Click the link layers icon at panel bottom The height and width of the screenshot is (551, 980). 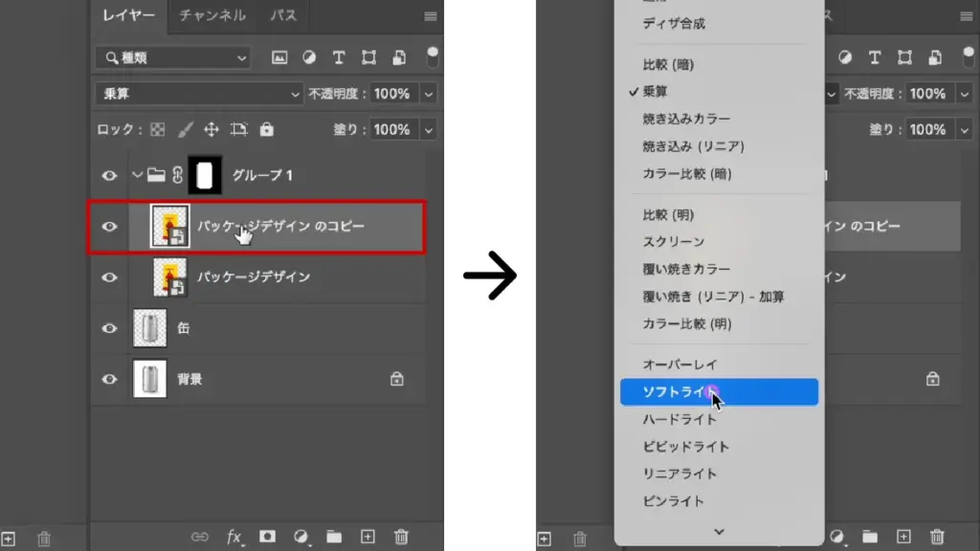point(200,537)
